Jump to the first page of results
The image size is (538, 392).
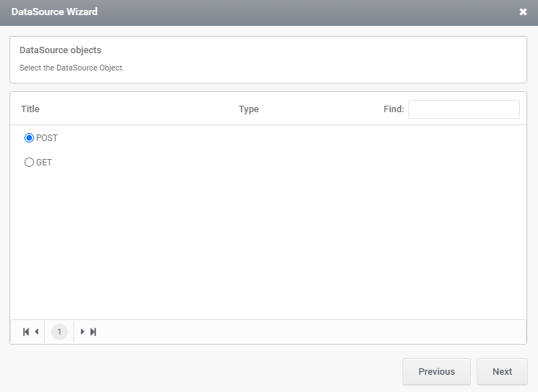coord(26,331)
